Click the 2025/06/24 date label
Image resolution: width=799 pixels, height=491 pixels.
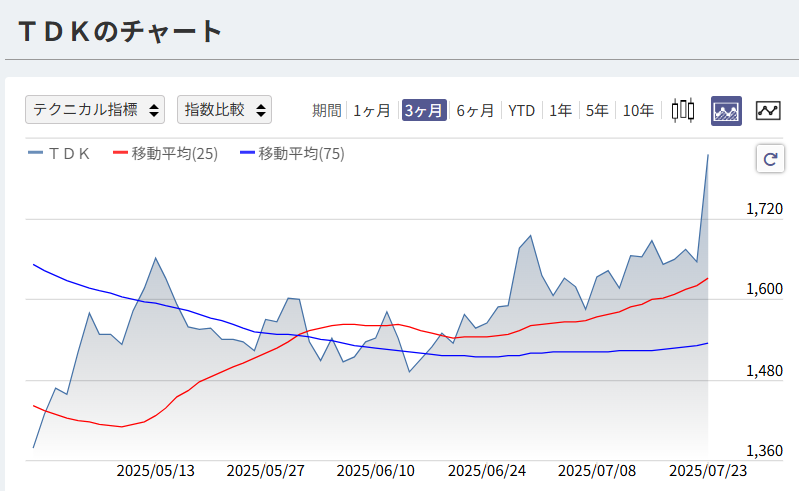point(487,471)
